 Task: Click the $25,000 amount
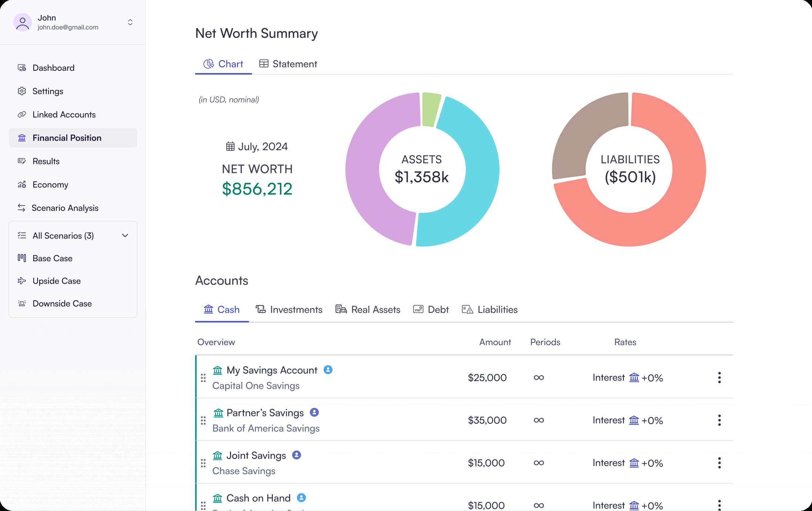(x=487, y=378)
